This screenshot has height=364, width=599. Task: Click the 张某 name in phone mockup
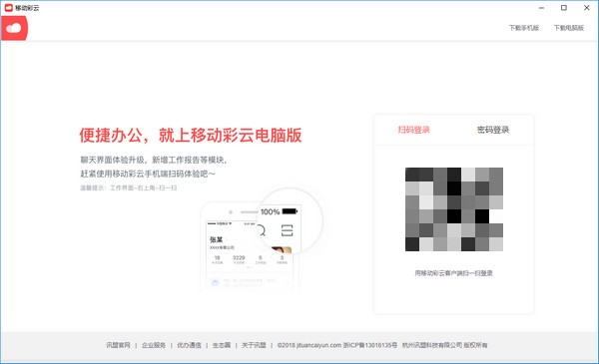tap(217, 239)
